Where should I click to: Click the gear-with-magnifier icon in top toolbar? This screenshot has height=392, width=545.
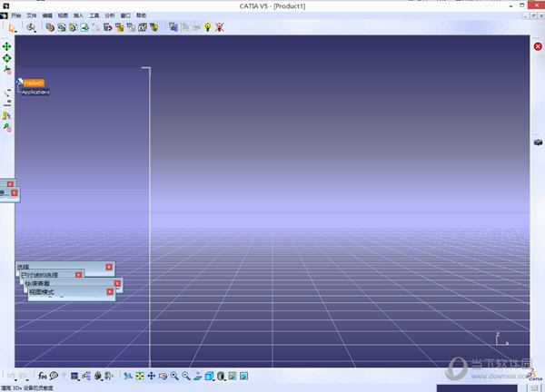click(31, 27)
